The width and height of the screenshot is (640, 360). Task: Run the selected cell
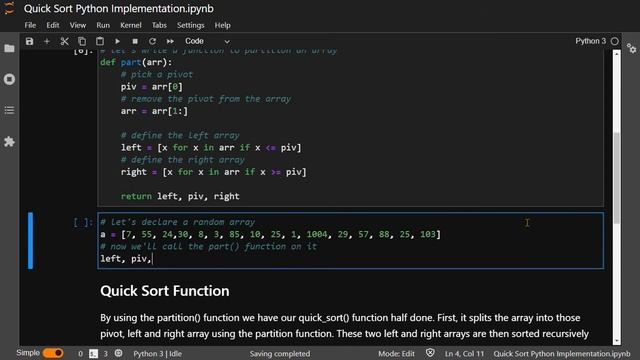pyautogui.click(x=117, y=41)
